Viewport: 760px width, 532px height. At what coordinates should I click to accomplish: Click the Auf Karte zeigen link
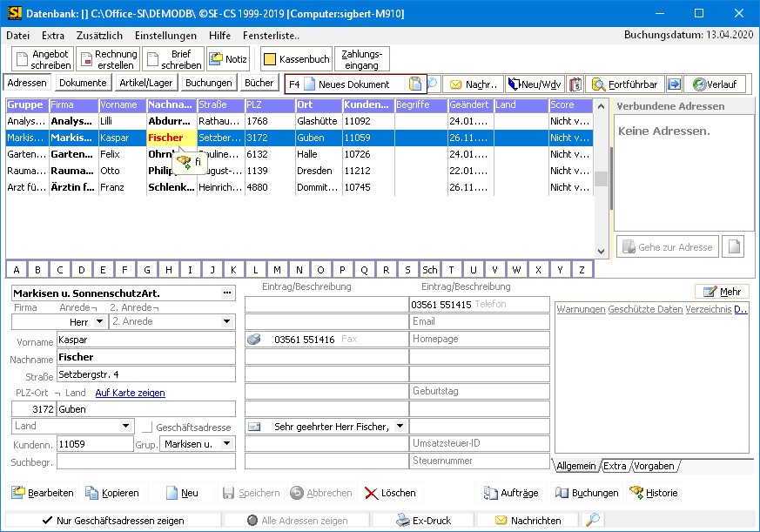tap(130, 393)
